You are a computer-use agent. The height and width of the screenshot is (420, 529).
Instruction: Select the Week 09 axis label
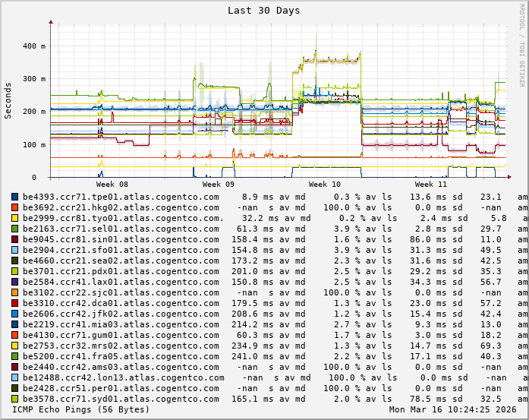click(219, 185)
